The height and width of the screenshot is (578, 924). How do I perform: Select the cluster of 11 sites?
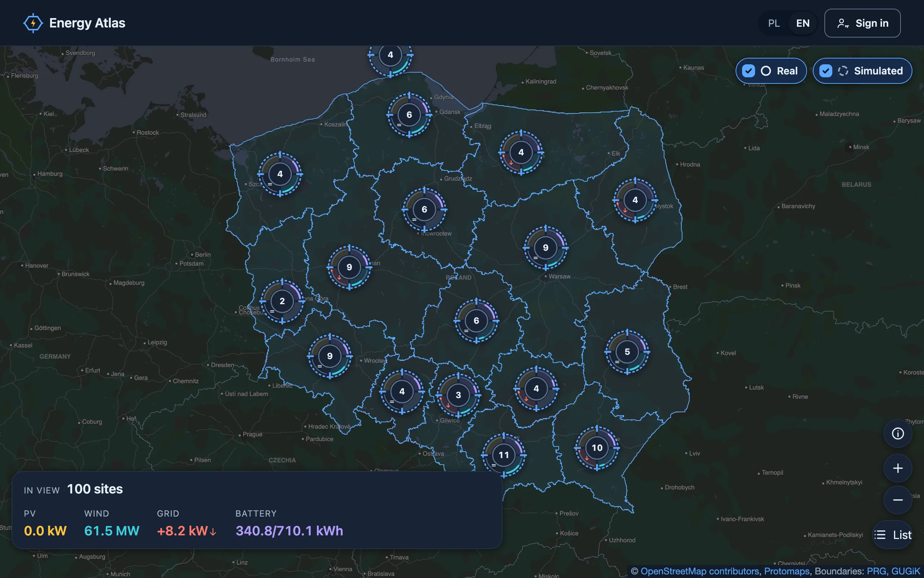pos(504,455)
